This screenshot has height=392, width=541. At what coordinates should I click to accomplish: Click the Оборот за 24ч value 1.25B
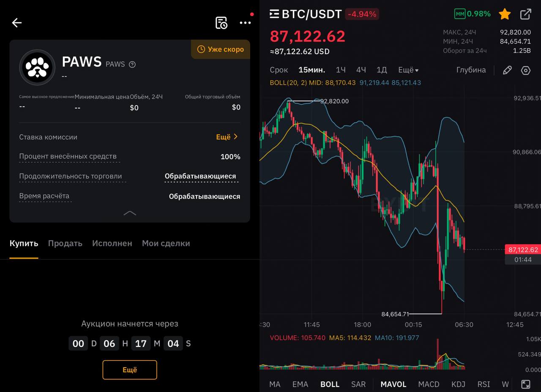[x=522, y=51]
